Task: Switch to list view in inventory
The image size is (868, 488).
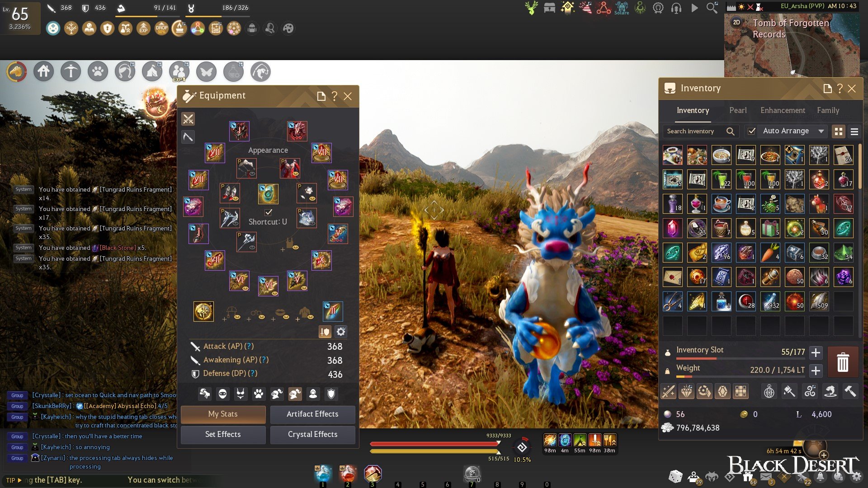Action: point(854,131)
